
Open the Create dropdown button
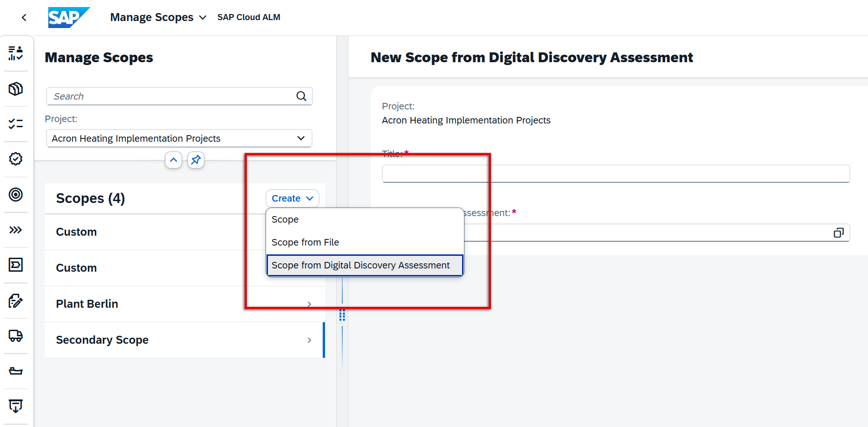292,198
